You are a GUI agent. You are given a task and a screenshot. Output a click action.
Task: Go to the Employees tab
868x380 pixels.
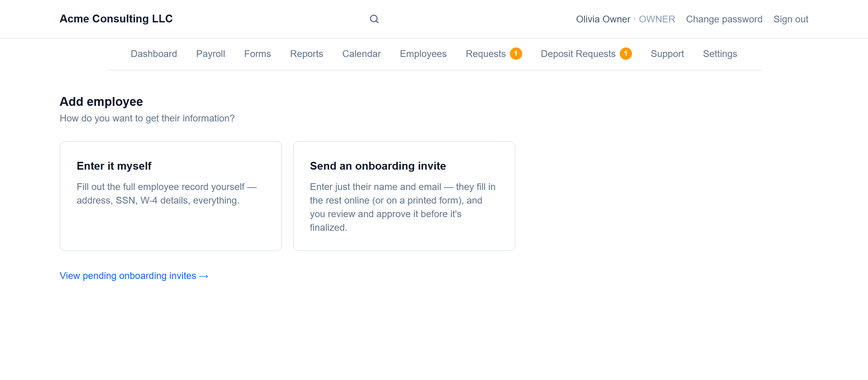point(423,54)
